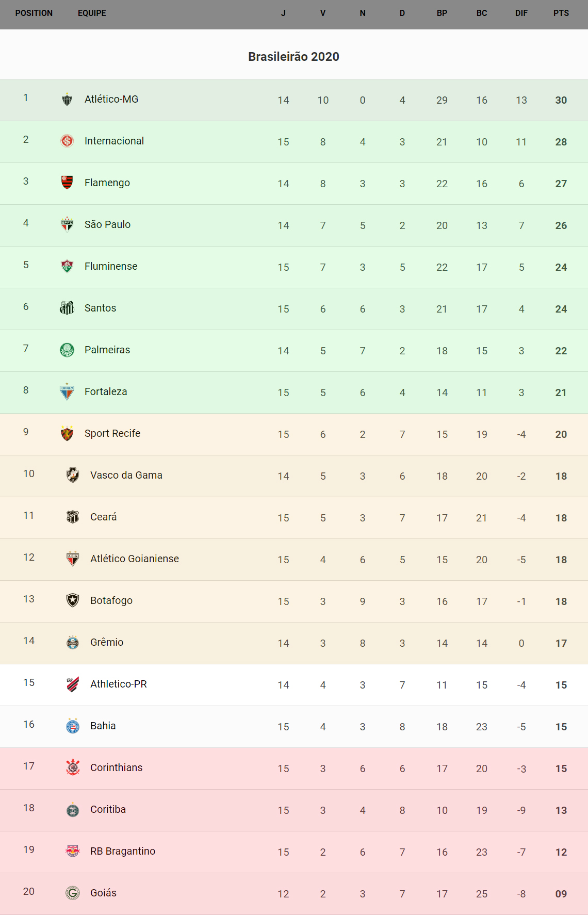Click the Corinthians team crest
Screen dimensions: 588x916
click(x=73, y=767)
